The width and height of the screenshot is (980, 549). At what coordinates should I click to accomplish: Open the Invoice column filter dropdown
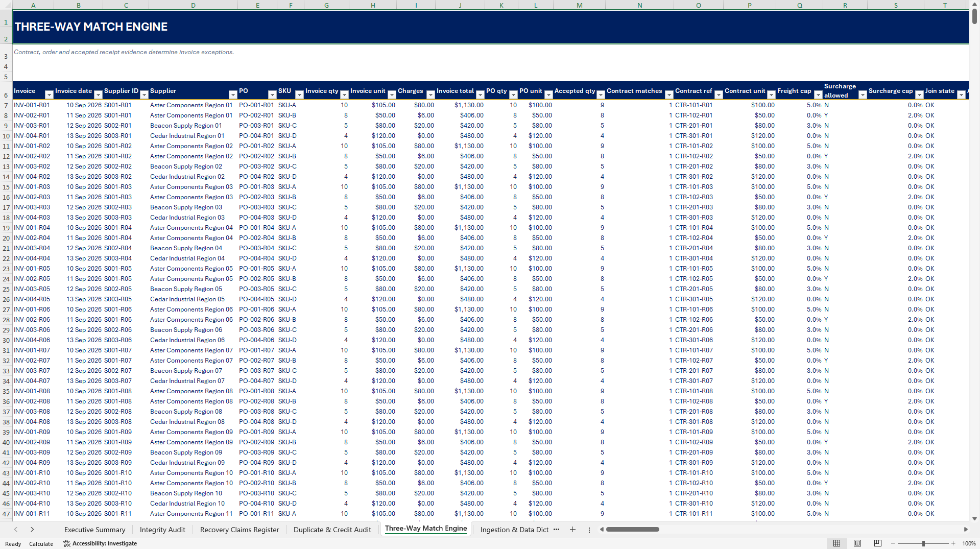[x=49, y=95]
